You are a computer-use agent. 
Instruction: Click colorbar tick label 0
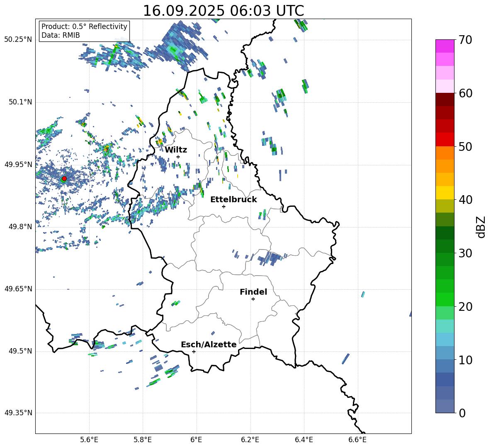462,413
